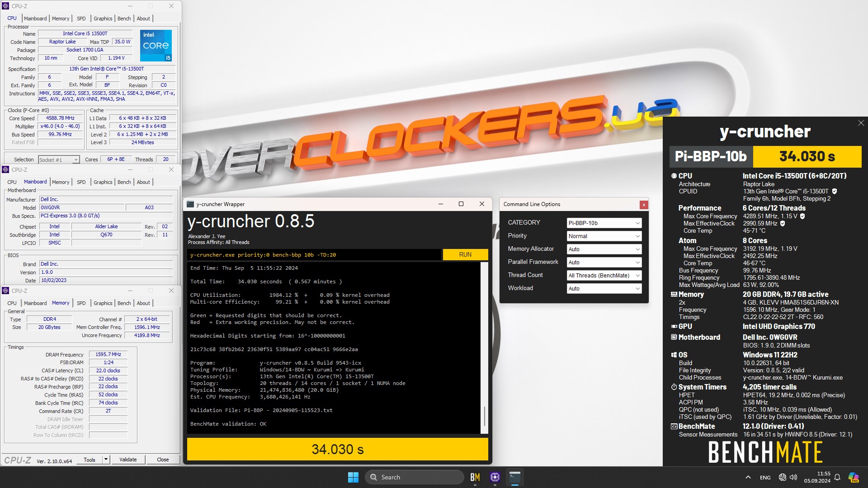Viewport: 868px width, 488px height.
Task: Click the BIOS Version value 1.9.0
Action: (106, 272)
